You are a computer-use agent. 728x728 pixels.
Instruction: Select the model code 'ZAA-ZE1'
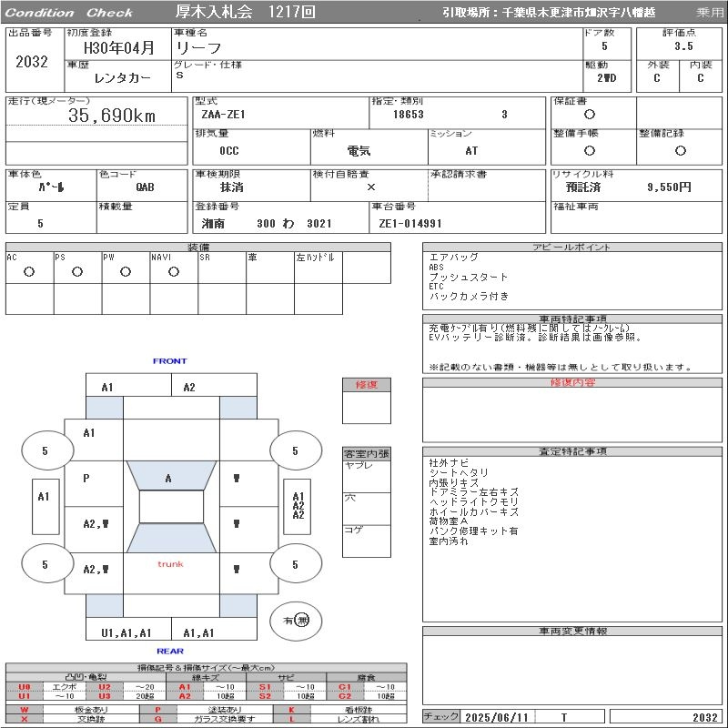223,115
